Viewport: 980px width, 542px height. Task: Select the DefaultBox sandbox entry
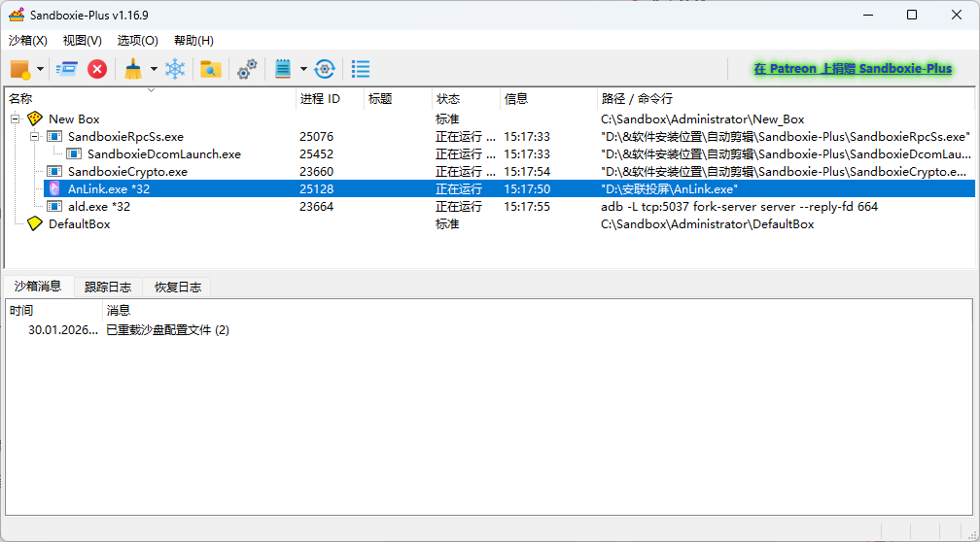[x=79, y=224]
